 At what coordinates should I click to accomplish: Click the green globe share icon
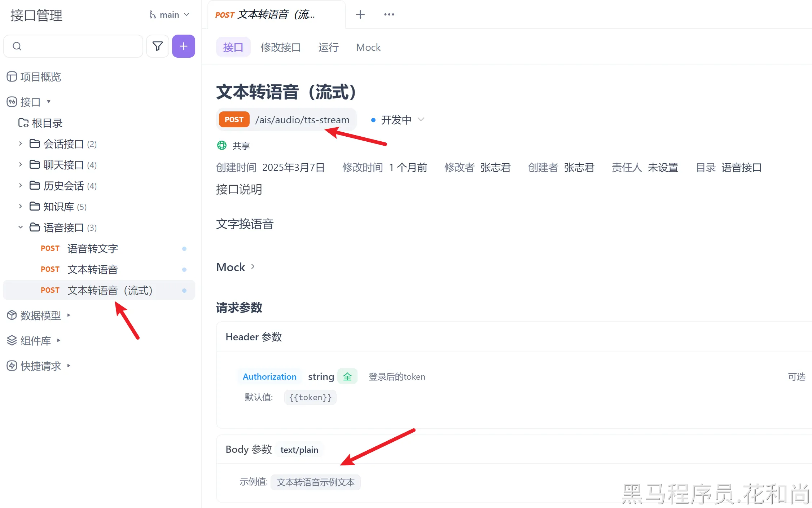coord(221,145)
